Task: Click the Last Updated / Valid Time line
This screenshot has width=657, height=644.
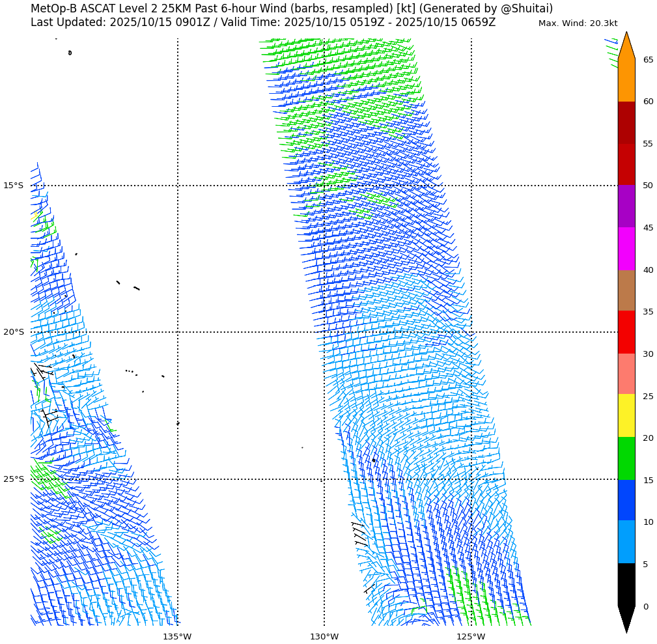Action: pyautogui.click(x=263, y=22)
